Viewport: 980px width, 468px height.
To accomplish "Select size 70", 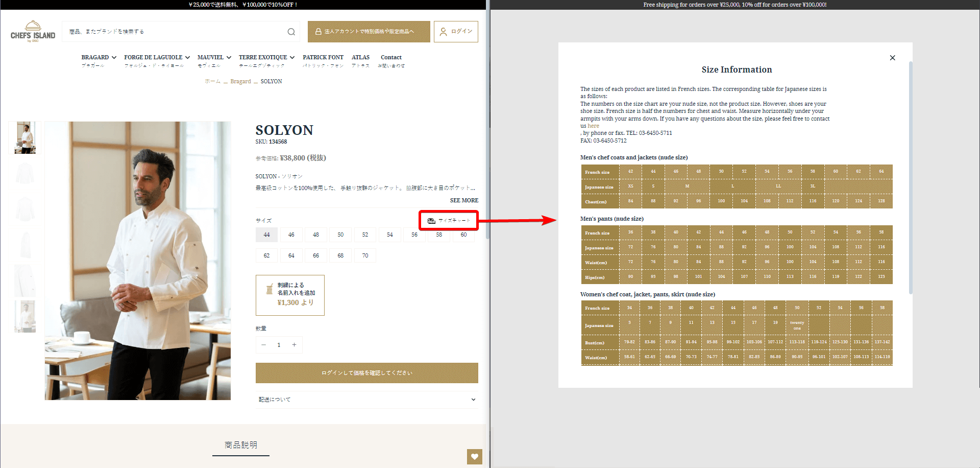I will (365, 255).
